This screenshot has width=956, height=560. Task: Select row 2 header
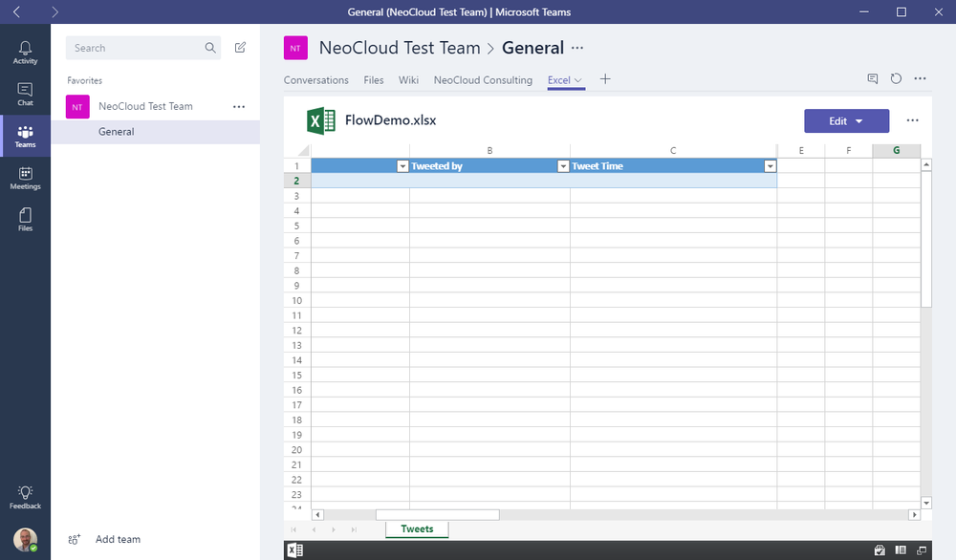click(297, 181)
